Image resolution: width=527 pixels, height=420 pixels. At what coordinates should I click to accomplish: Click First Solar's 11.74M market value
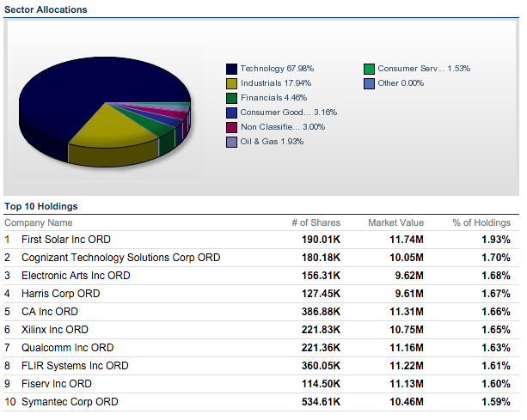tap(407, 240)
